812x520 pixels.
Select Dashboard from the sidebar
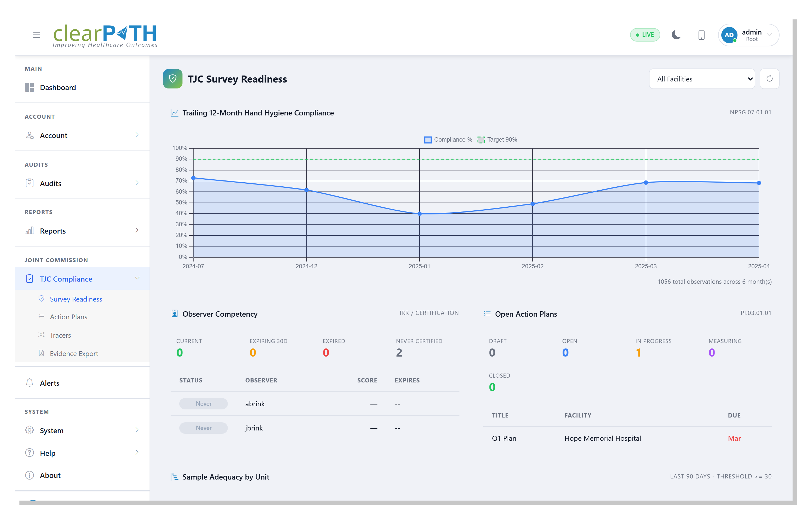(58, 87)
